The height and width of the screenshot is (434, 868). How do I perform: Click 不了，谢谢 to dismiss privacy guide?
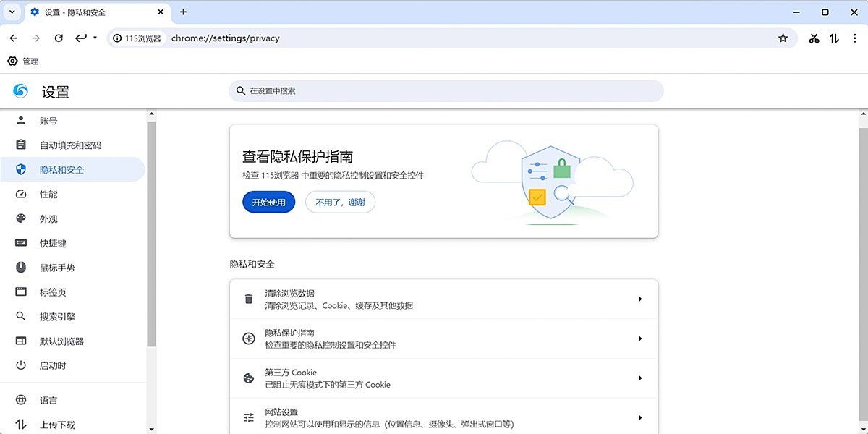point(340,202)
